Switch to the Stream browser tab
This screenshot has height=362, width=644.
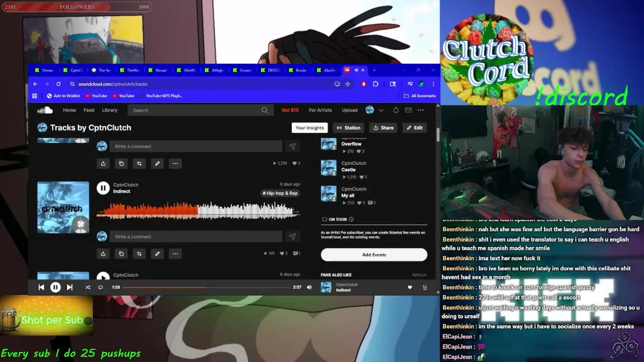point(44,70)
